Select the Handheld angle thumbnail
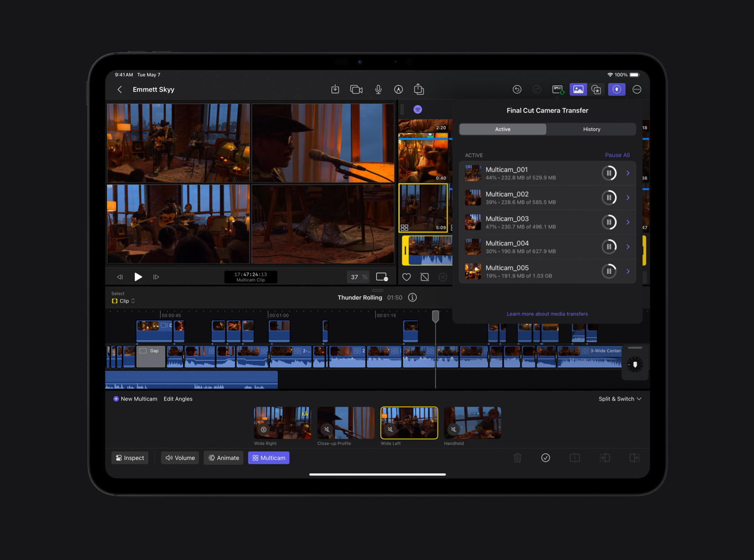The height and width of the screenshot is (560, 754). tap(472, 422)
